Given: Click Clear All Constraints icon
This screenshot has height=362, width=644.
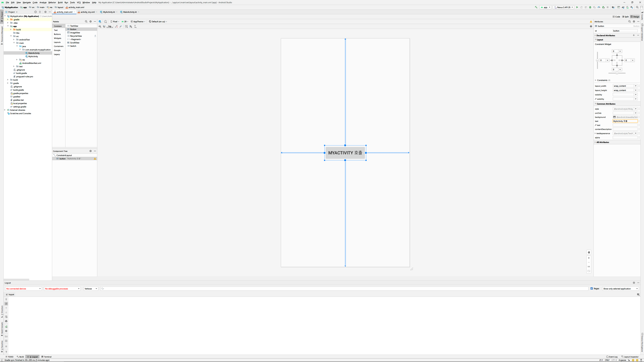Looking at the screenshot, I should pyautogui.click(x=116, y=26).
